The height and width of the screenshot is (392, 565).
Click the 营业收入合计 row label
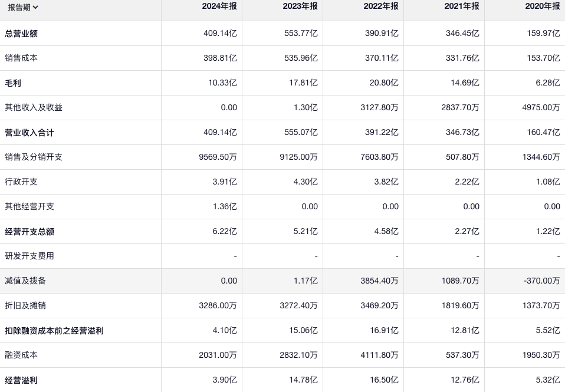pos(29,133)
